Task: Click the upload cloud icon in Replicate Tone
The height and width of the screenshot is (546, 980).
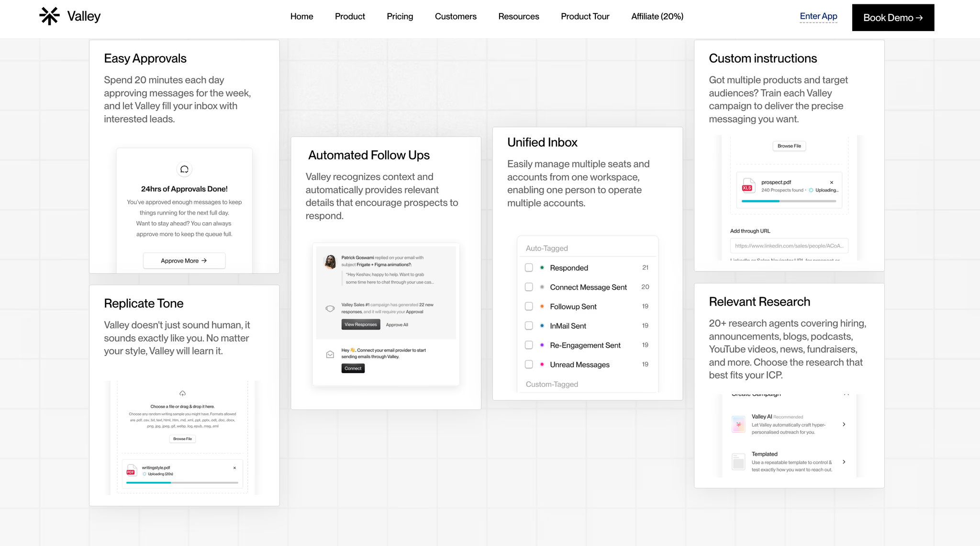Action: (x=182, y=394)
